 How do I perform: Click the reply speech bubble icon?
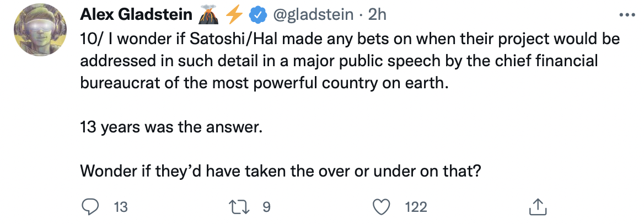[89, 207]
